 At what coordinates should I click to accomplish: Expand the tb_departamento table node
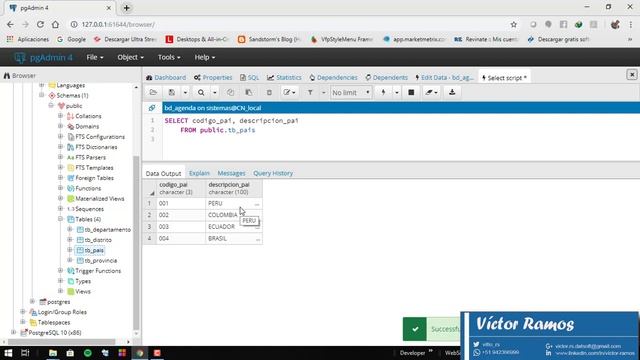70,229
